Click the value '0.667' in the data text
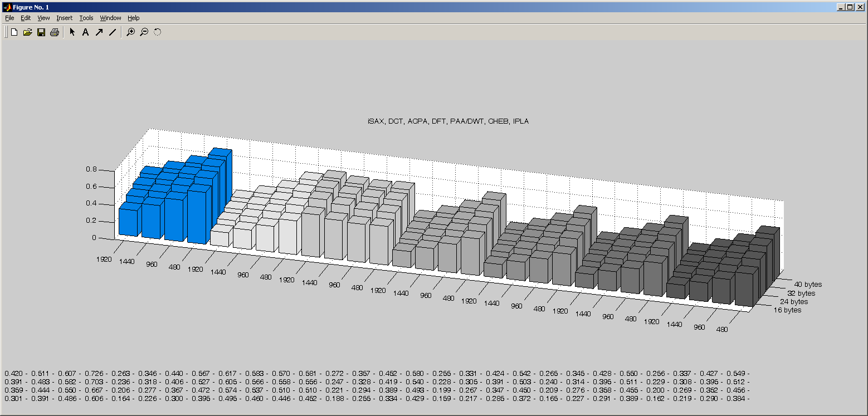 (93, 390)
